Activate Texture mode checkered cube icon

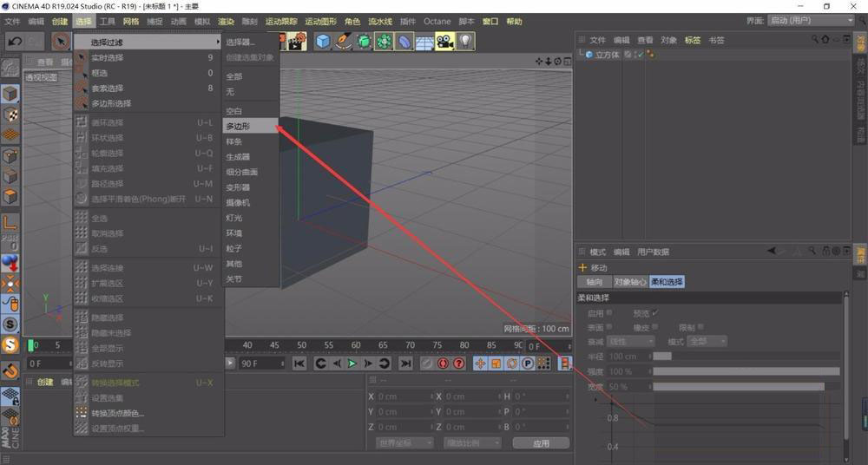10,115
